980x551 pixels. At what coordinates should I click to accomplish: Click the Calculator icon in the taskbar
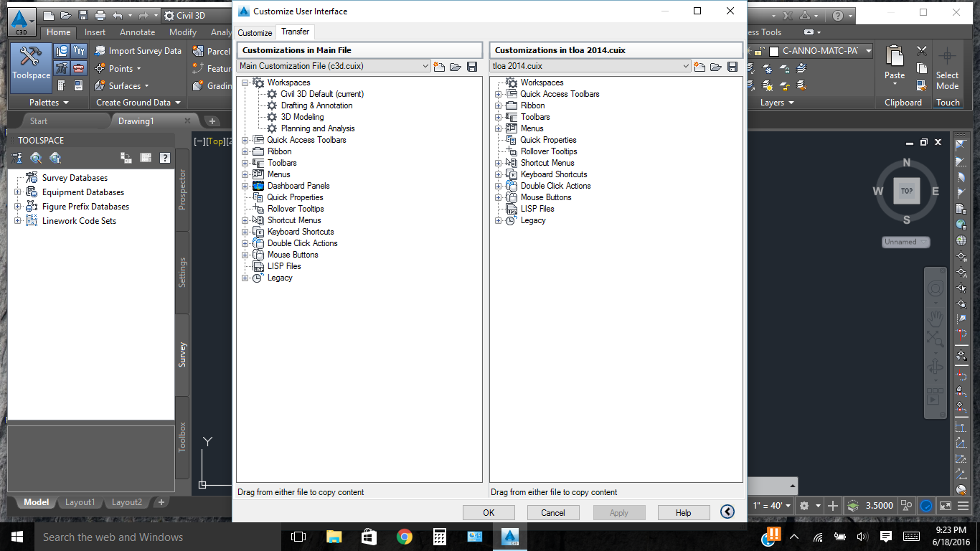[x=440, y=537]
